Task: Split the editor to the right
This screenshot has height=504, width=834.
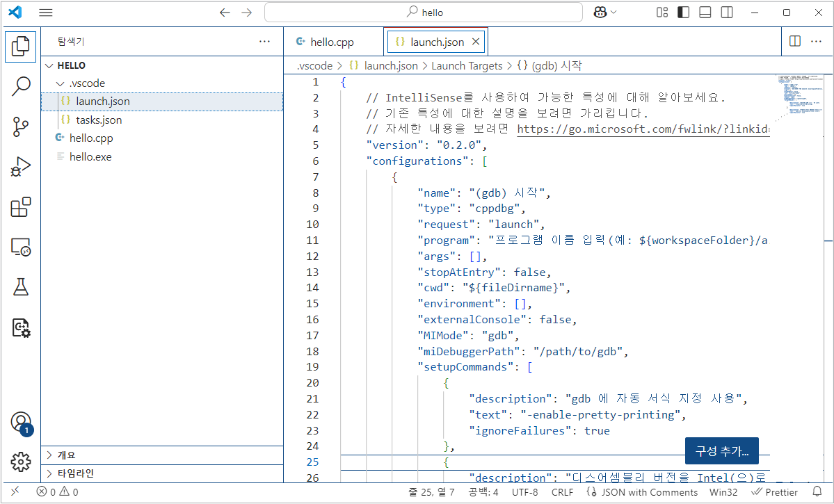Action: (795, 42)
